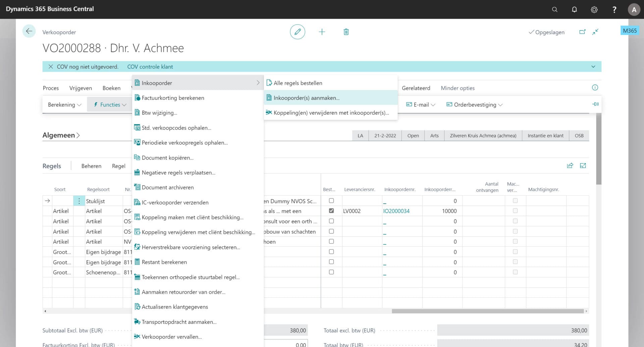Choose Factuurkorting berekenen menu entry
The image size is (644, 347).
tap(198, 98)
